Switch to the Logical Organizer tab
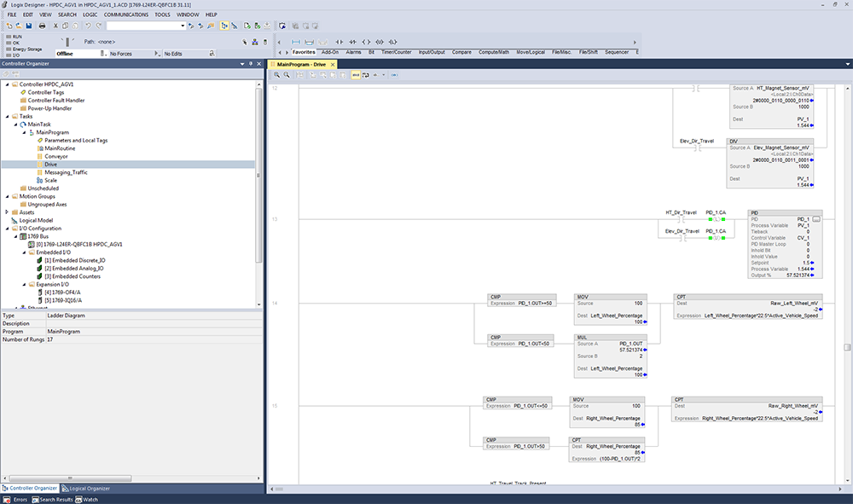The image size is (853, 504). tap(85, 489)
